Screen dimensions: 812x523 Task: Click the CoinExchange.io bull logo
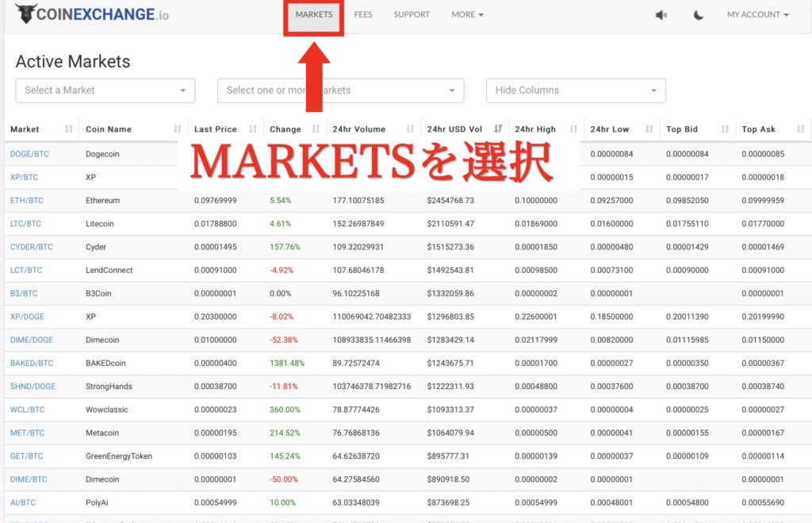pos(92,14)
